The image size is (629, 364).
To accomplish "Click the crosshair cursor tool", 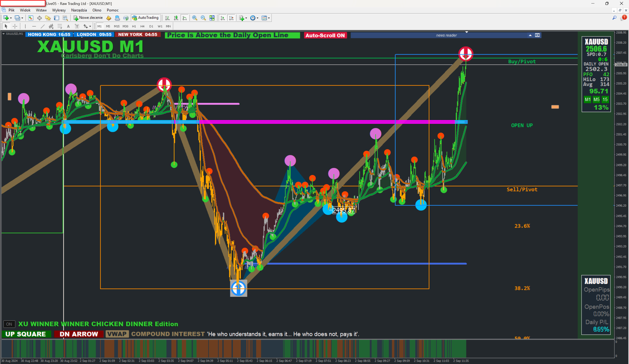I will point(15,26).
